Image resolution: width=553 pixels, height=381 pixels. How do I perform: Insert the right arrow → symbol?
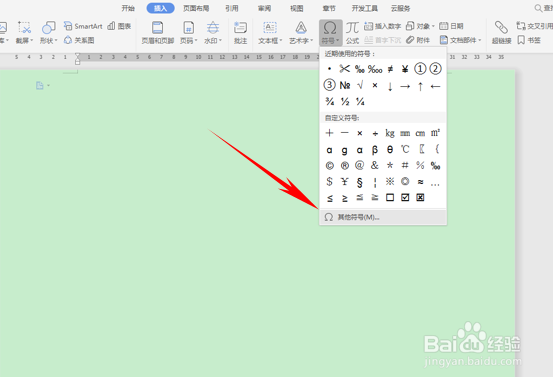405,86
